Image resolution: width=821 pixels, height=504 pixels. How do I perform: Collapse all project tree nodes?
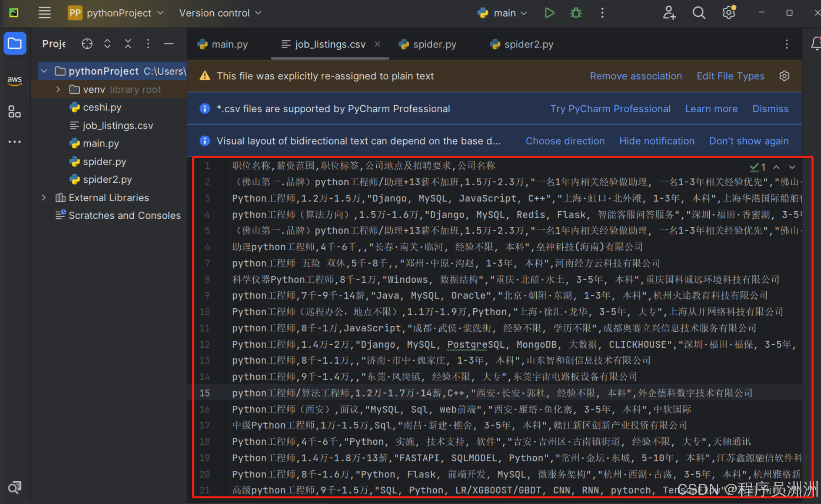click(x=128, y=44)
